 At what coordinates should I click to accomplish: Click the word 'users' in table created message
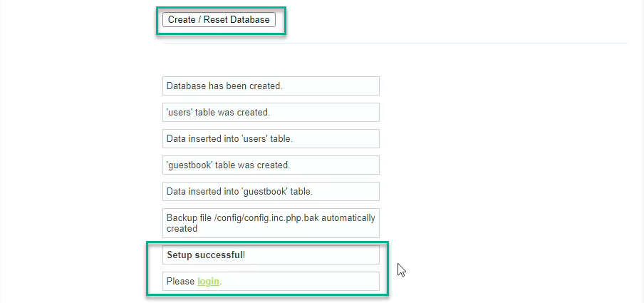pos(179,113)
